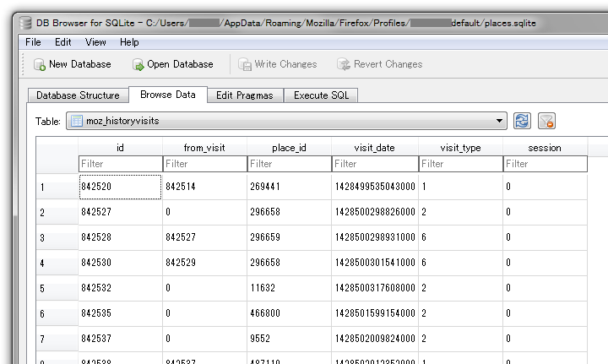Sort by the place_id column header

289,148
